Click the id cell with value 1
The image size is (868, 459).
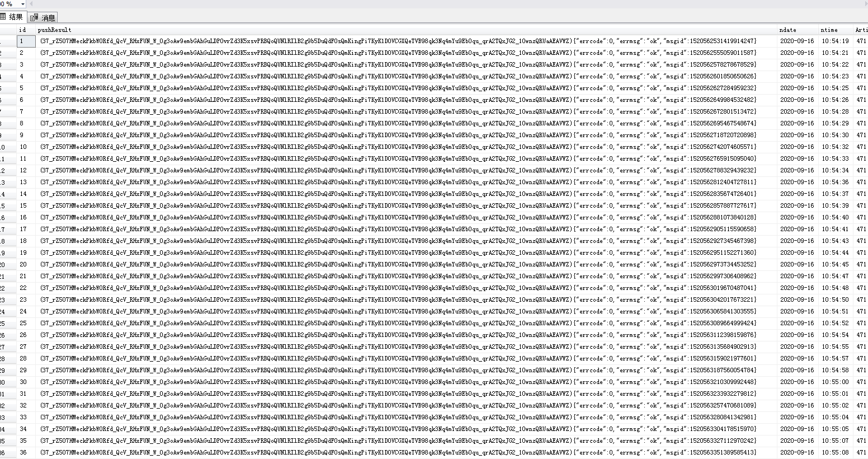[26, 41]
